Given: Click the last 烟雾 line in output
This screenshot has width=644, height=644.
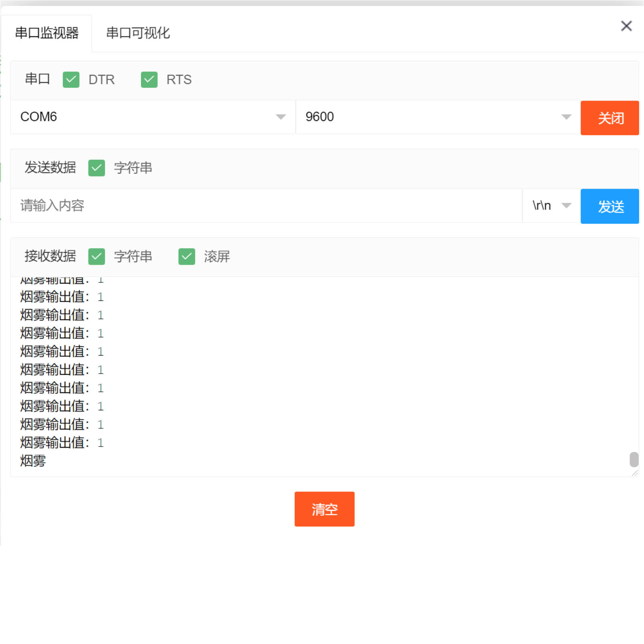Looking at the screenshot, I should pos(33,461).
